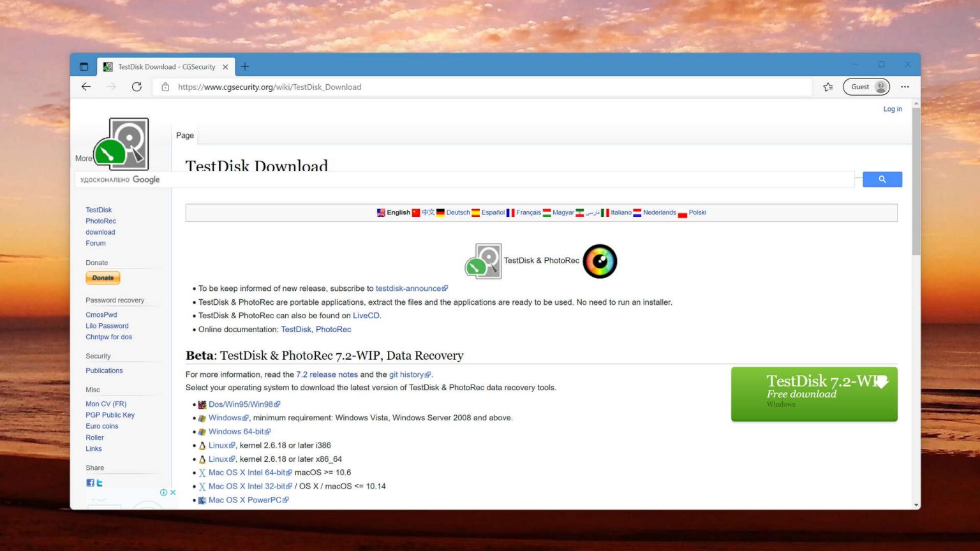Click the blue Google search magnifier button
This screenshot has width=980, height=551.
coord(882,180)
